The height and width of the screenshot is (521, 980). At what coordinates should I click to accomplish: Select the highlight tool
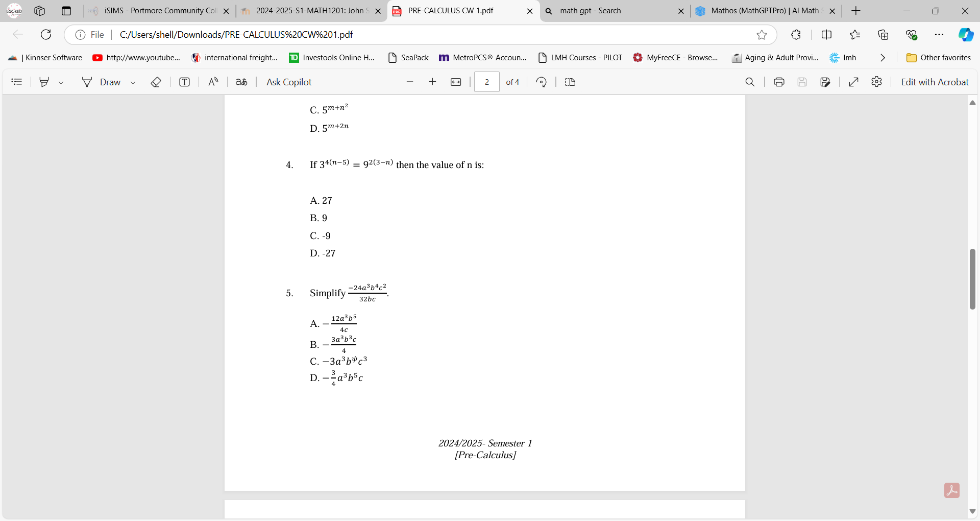pos(44,82)
